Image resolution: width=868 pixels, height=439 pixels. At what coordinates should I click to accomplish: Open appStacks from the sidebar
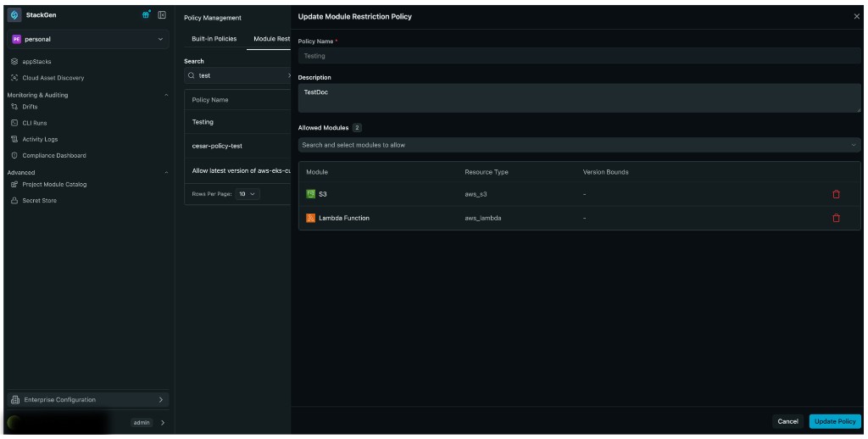point(36,62)
